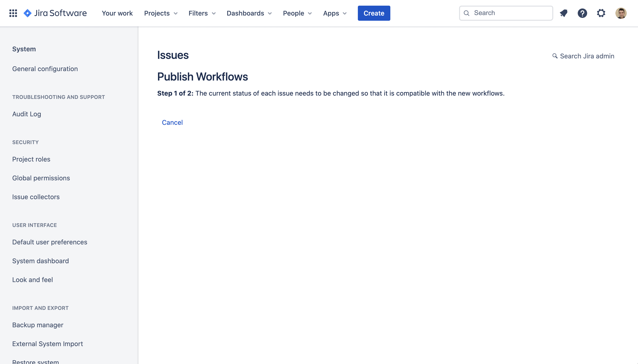Open the user profile avatar

click(x=621, y=13)
